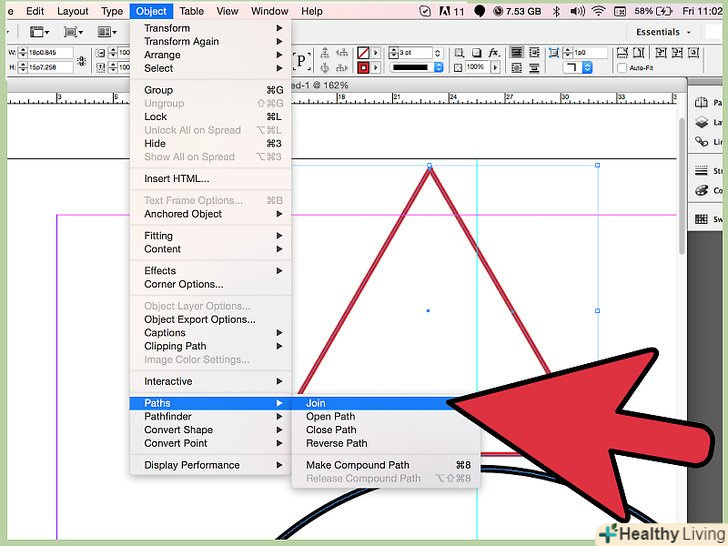
Task: Choose Reverse Path
Action: [385, 443]
